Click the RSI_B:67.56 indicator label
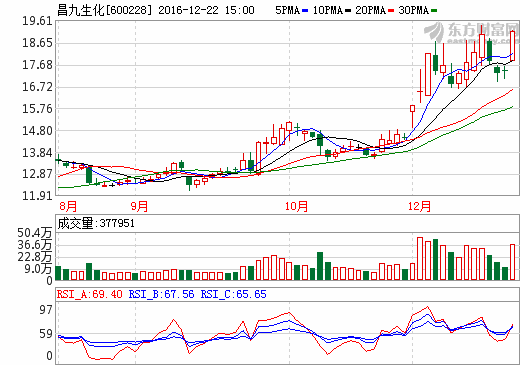Image resolution: width=520 pixels, height=365 pixels. (161, 294)
